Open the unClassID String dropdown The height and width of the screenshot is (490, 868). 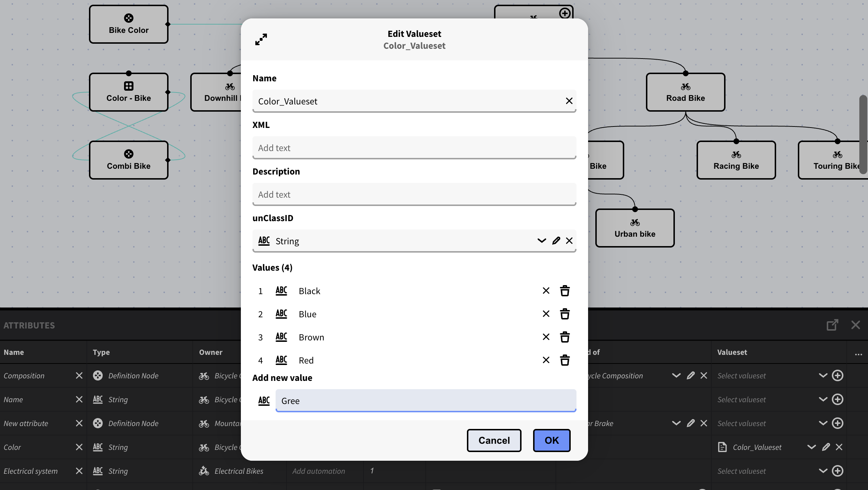pos(541,241)
